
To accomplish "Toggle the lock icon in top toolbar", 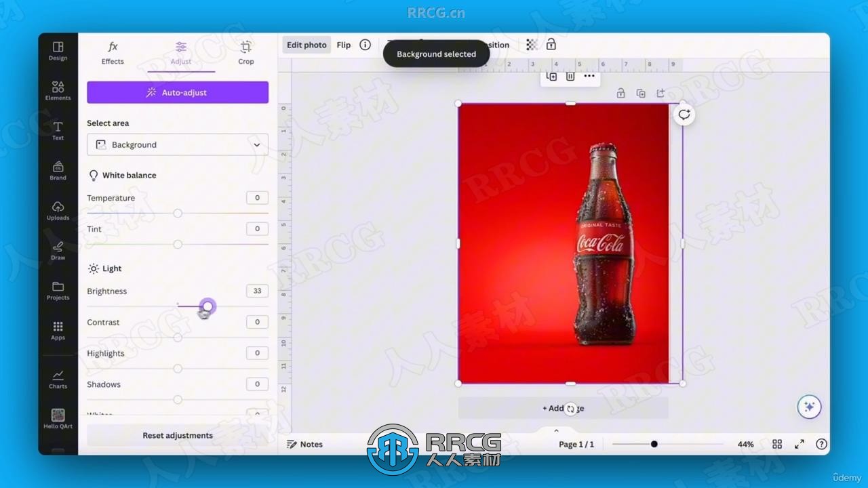I will pyautogui.click(x=551, y=45).
